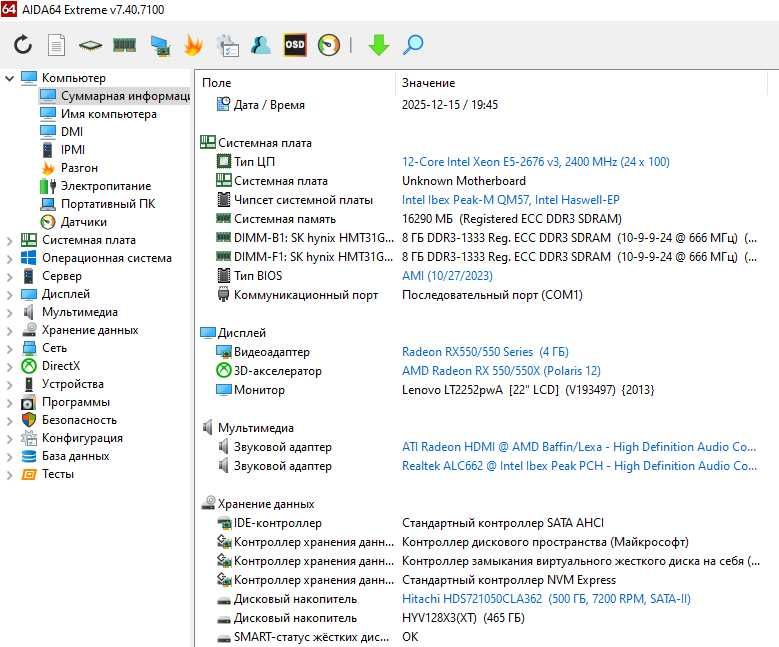The height and width of the screenshot is (647, 779).
Task: Open the sensor gauge toolbar icon
Action: (328, 45)
